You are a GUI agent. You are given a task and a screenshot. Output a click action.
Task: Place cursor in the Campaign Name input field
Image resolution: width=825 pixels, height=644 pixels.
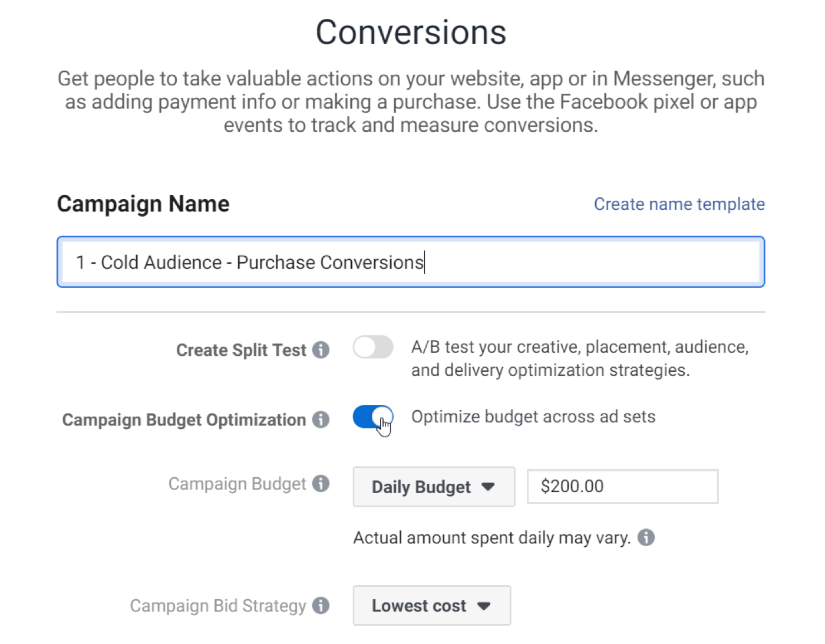pos(411,262)
